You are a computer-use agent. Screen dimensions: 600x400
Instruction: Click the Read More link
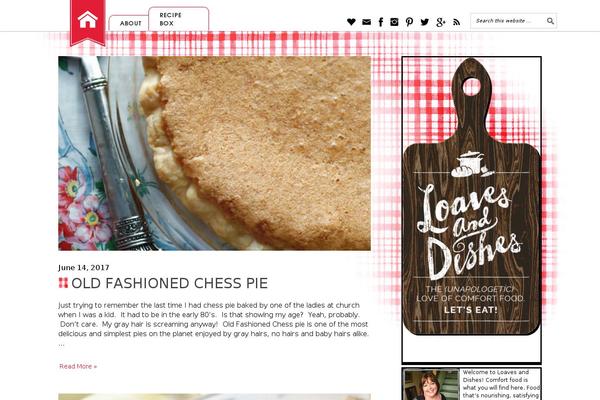click(78, 366)
